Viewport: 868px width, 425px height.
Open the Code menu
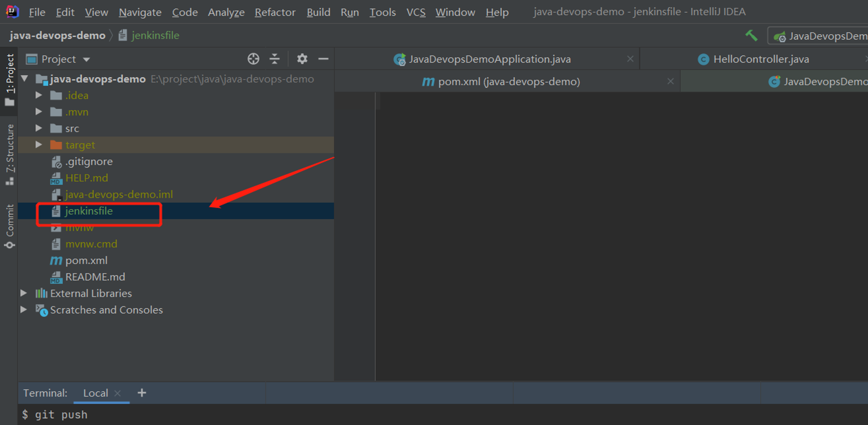pyautogui.click(x=185, y=12)
